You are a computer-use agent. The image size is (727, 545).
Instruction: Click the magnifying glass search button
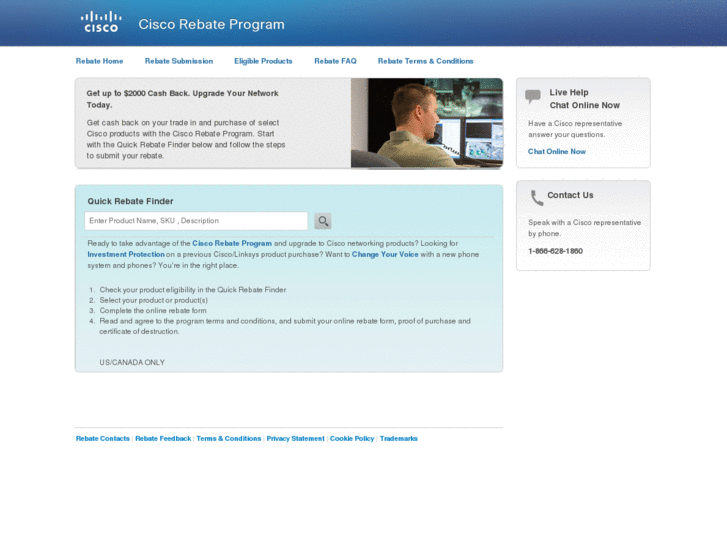[x=323, y=221]
